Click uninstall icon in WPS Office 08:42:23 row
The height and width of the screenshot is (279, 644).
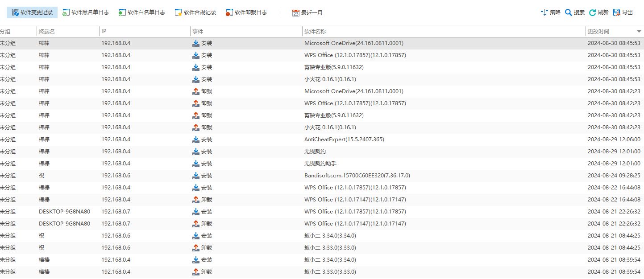tap(195, 103)
